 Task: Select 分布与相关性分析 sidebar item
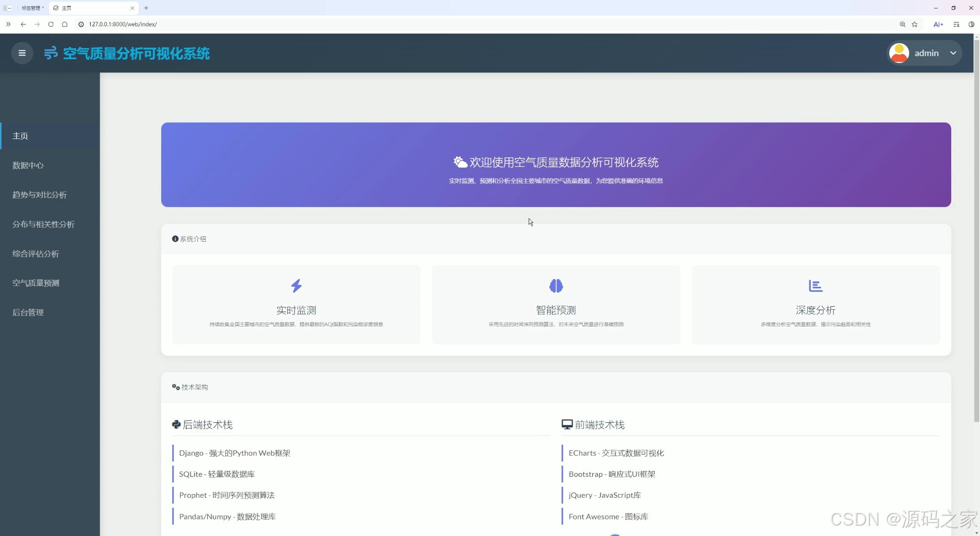coord(44,224)
